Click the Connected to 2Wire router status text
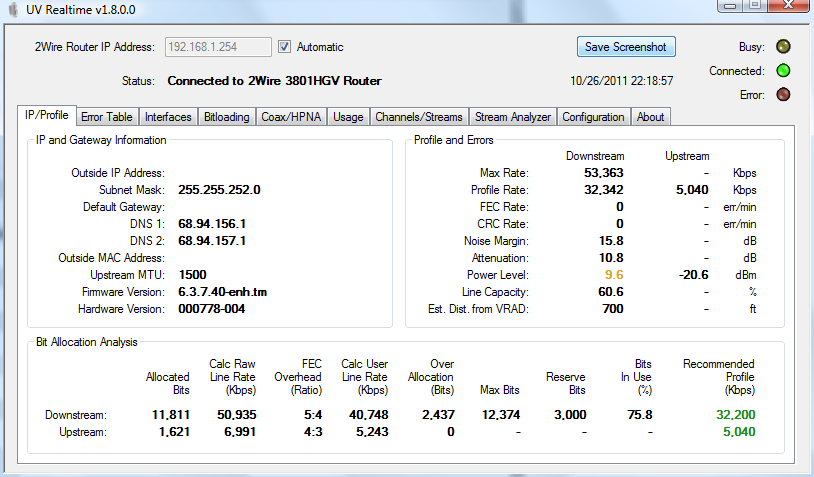Viewport: 814px width, 477px height. 274,80
